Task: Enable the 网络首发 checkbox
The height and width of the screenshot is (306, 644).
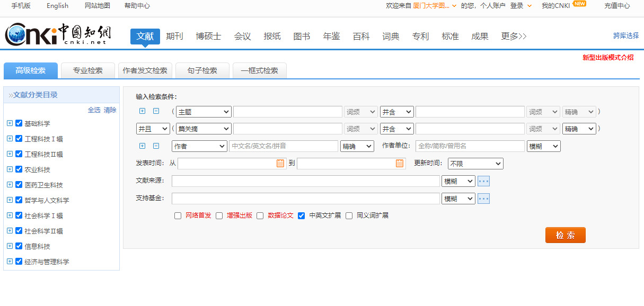Action: coord(178,216)
